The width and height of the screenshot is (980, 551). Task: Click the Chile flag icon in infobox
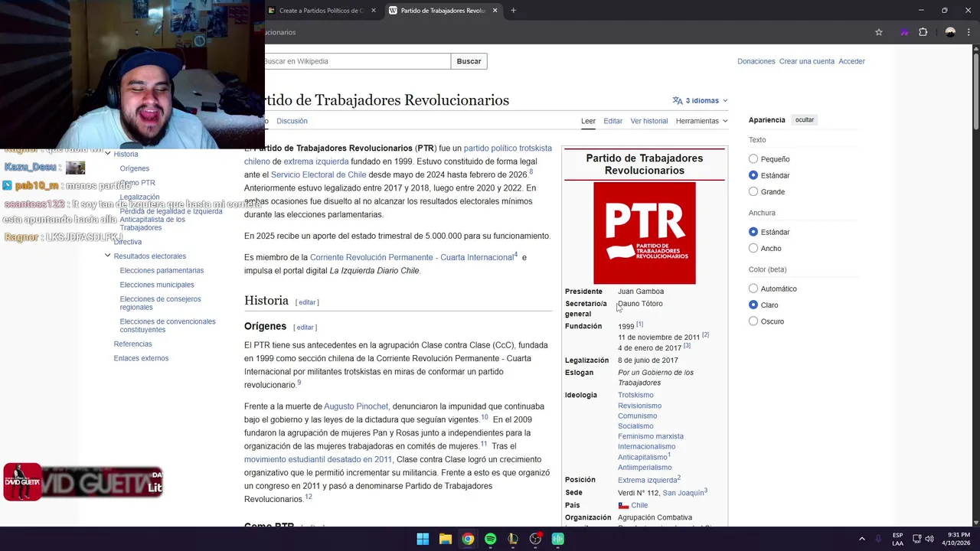(623, 505)
